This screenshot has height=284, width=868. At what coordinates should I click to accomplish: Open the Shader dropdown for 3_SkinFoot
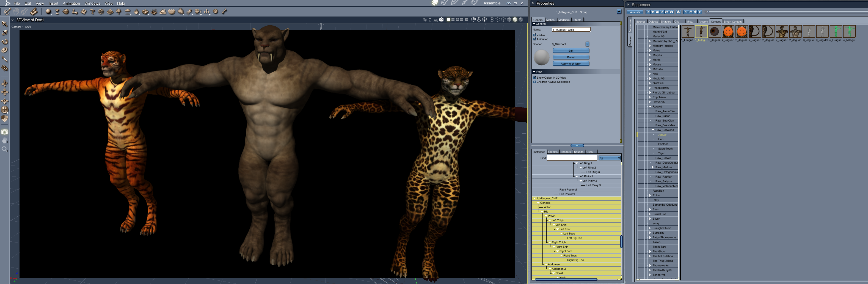pos(587,44)
